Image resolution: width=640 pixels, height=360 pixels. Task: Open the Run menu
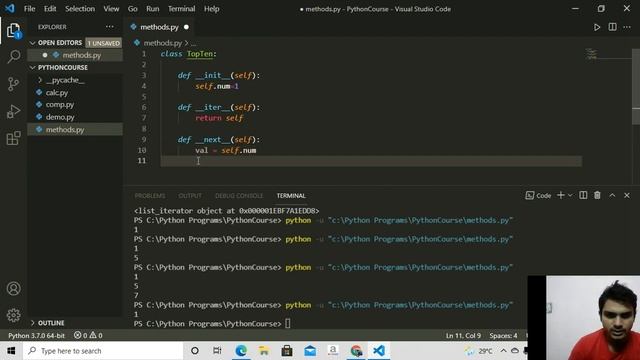click(153, 9)
